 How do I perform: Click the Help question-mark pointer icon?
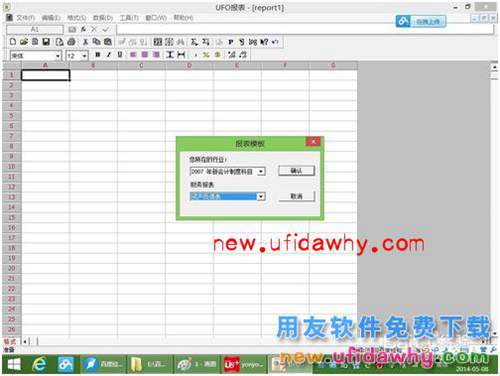[x=264, y=42]
